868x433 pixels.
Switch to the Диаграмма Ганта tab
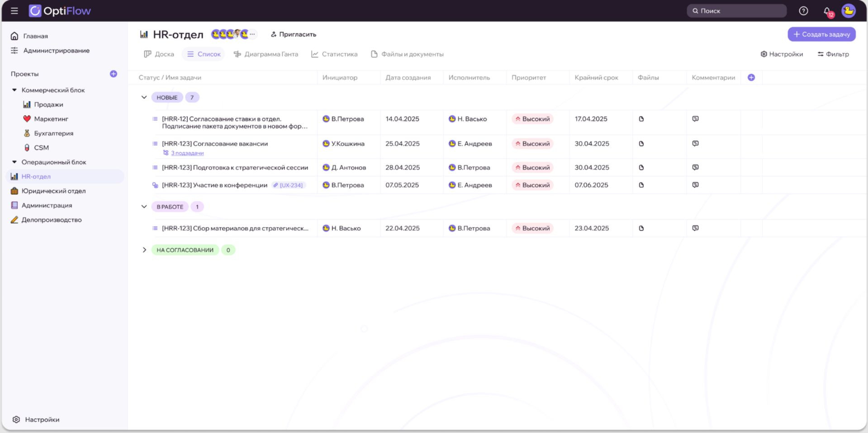click(266, 54)
